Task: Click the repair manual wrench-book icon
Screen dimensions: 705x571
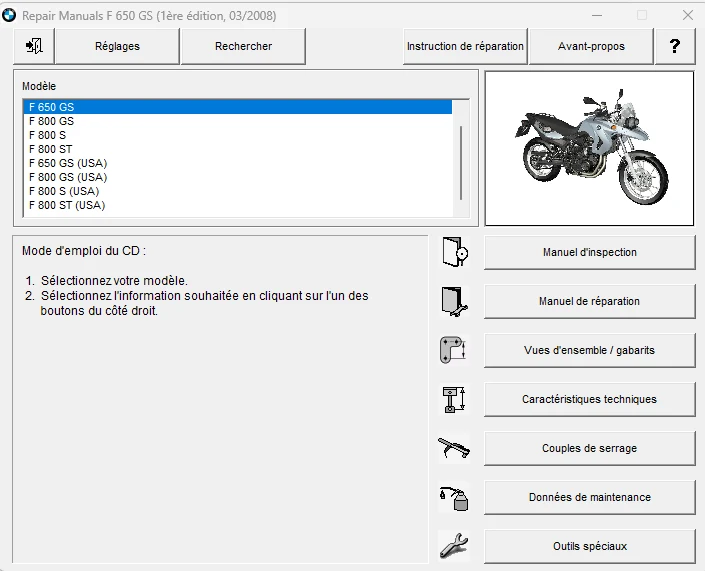Action: tap(455, 301)
